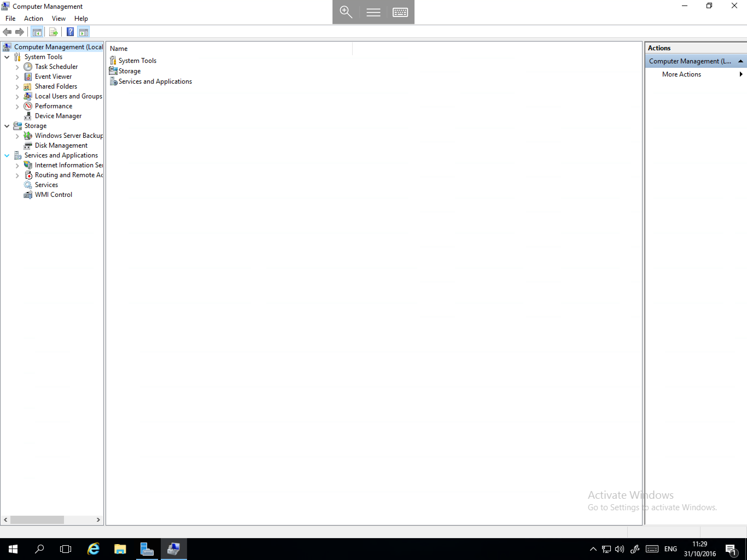Click Computer Management Local in Actions panel
Image resolution: width=747 pixels, height=560 pixels.
coord(694,61)
